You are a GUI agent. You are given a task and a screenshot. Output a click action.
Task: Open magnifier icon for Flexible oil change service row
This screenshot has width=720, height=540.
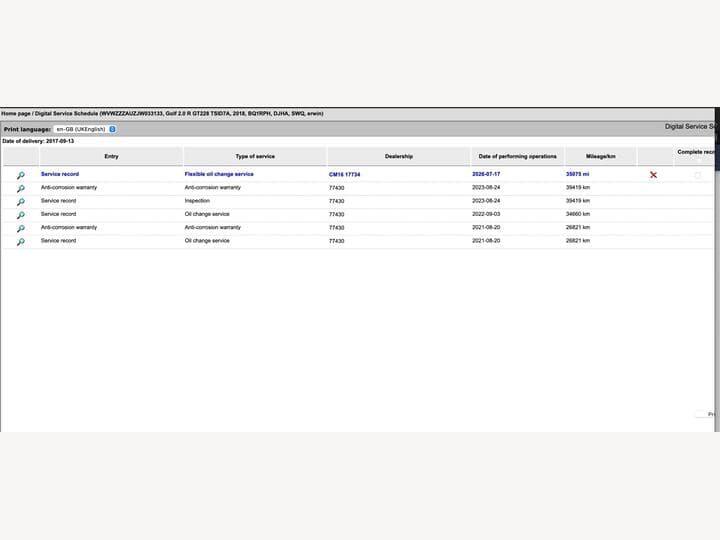click(x=21, y=175)
